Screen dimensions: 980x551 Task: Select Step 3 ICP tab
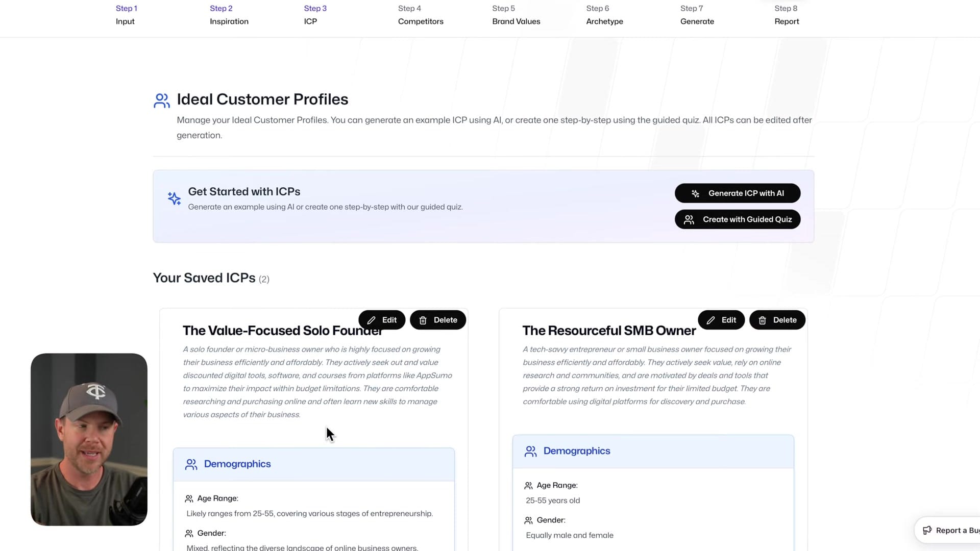click(x=315, y=15)
